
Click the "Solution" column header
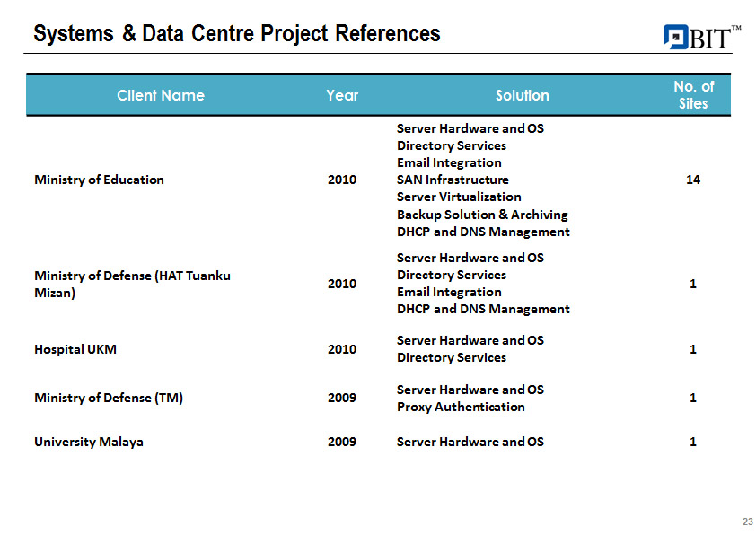[x=522, y=95]
